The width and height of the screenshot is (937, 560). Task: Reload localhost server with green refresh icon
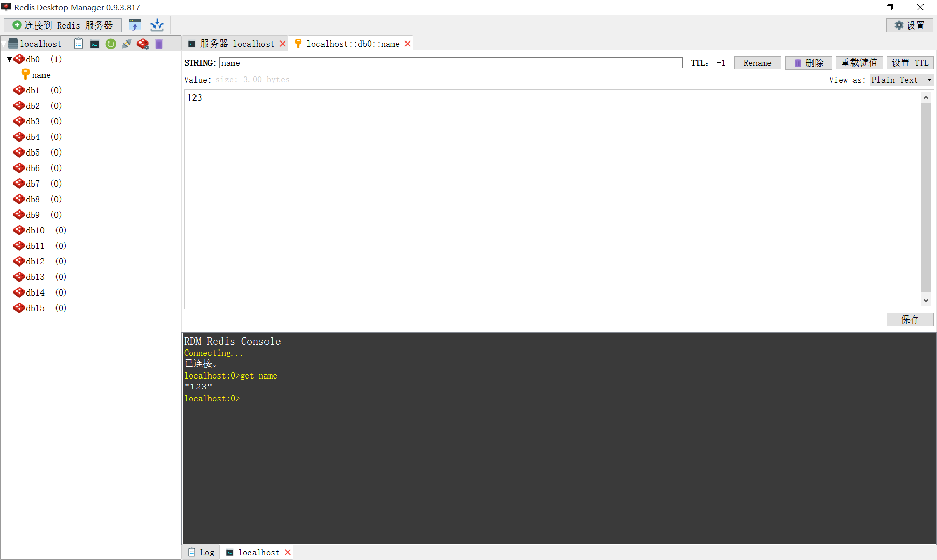110,44
